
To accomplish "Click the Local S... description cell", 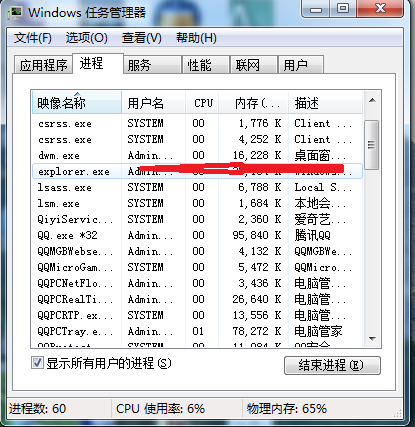I will [323, 187].
